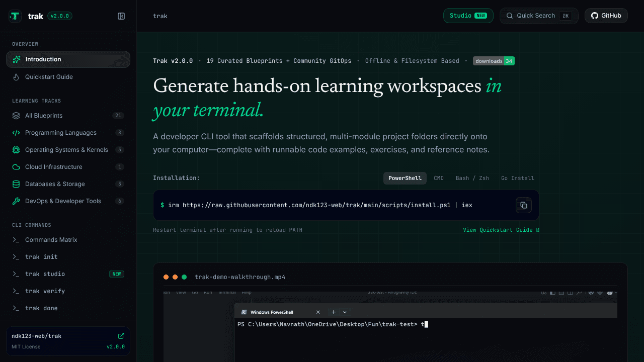Click the v2.0.0 version badge next to trak
This screenshot has width=644, height=362.
pos(60,16)
